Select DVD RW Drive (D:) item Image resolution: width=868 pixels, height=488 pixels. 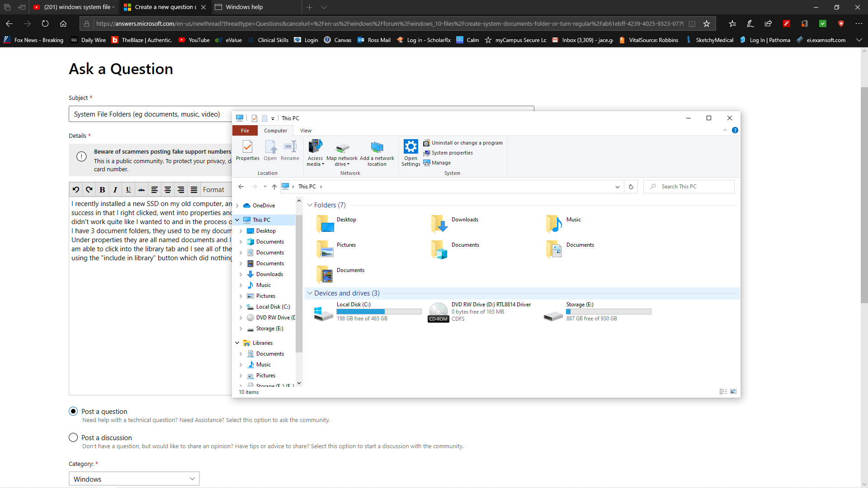pyautogui.click(x=480, y=311)
